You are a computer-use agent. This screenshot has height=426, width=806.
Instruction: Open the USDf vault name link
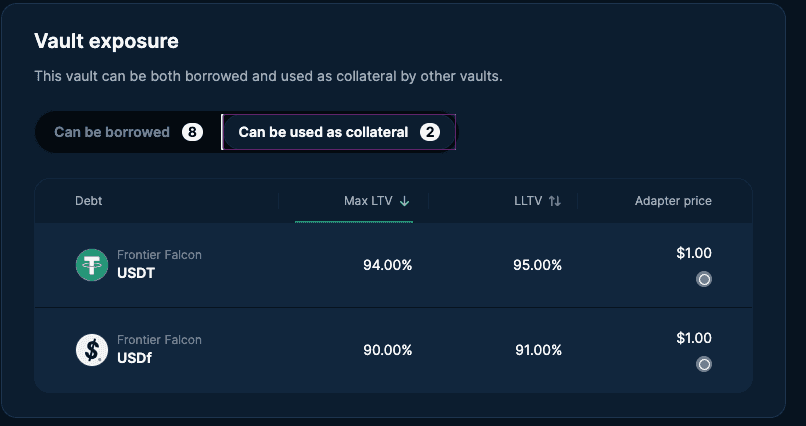133,357
